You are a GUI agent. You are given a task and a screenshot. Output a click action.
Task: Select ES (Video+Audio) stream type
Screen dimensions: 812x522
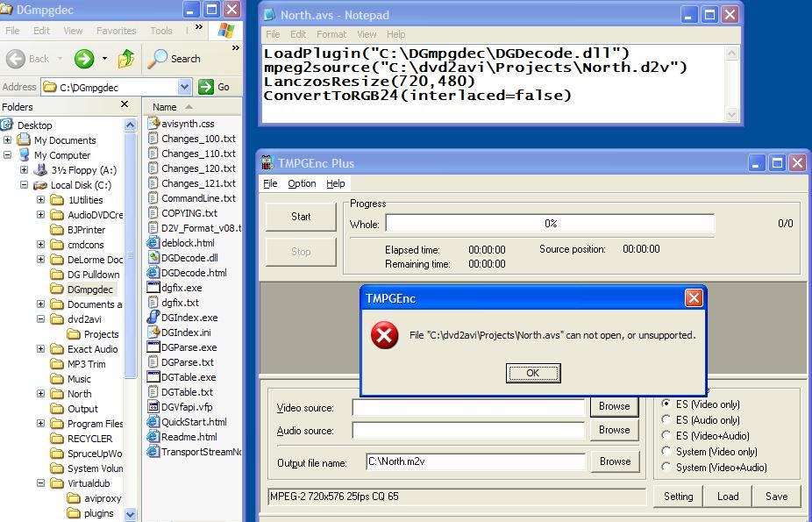coord(666,435)
